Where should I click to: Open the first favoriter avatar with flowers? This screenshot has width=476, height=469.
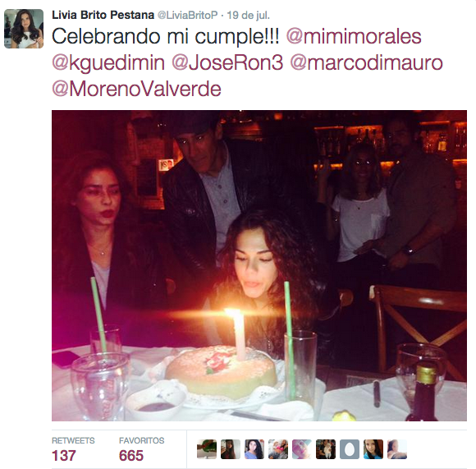(x=207, y=449)
